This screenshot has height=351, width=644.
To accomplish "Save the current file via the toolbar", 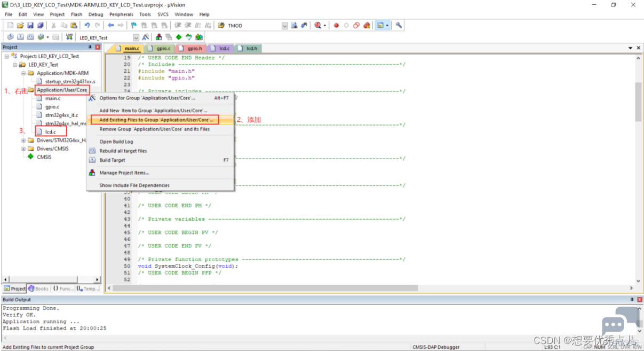I will [x=30, y=25].
